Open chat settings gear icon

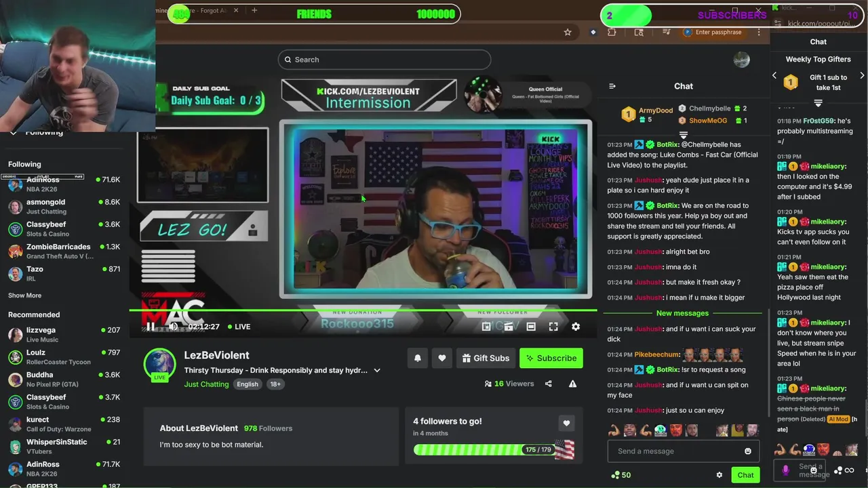click(719, 475)
